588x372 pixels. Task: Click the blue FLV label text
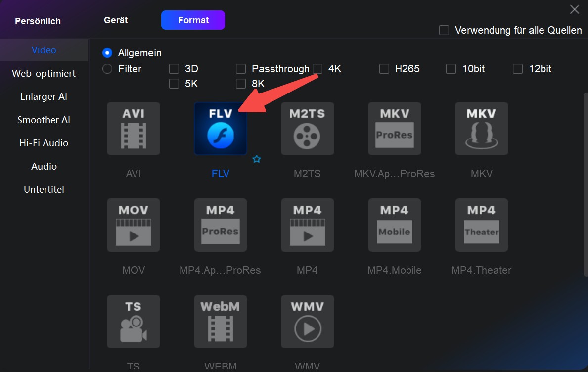tap(221, 174)
